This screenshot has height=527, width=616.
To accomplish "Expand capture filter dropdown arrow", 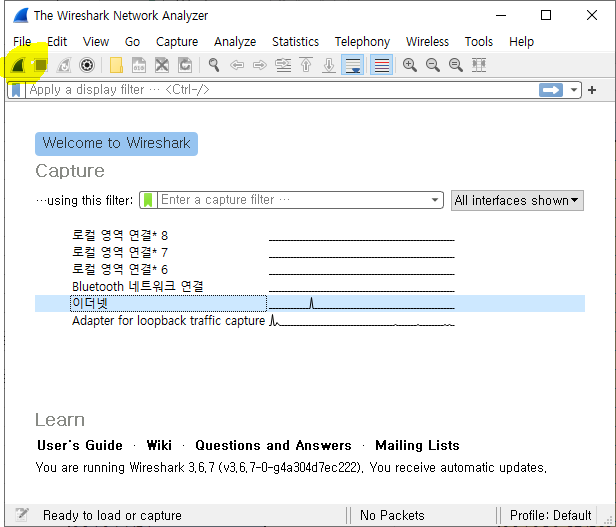I will (435, 200).
